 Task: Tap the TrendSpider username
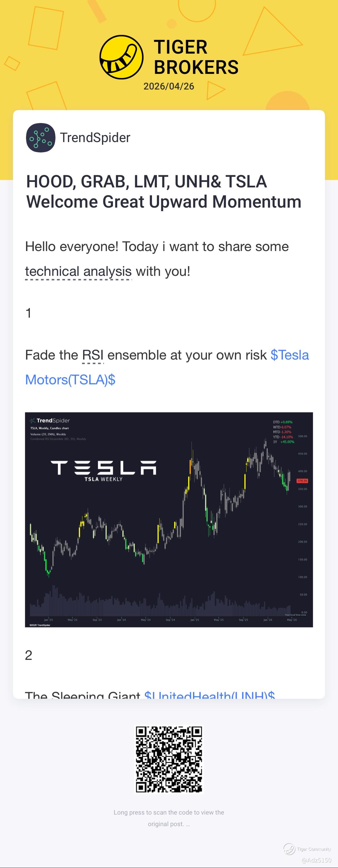point(95,137)
